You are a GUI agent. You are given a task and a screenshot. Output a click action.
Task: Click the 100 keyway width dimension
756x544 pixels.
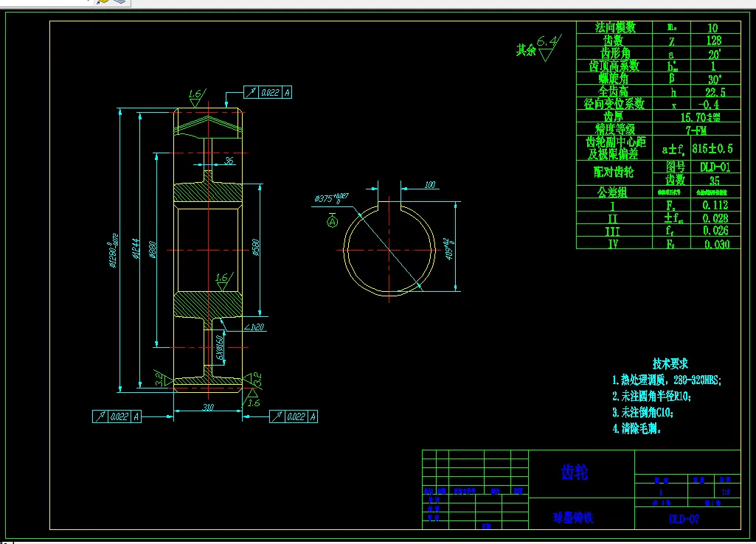point(429,184)
